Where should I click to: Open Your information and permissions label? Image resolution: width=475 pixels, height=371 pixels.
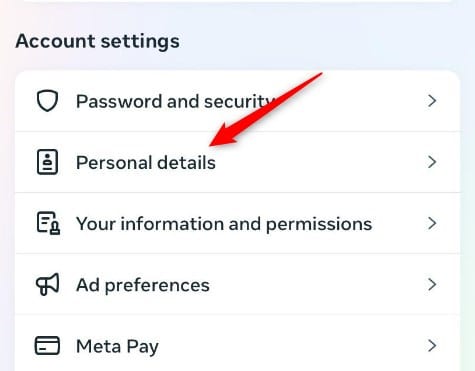[224, 224]
